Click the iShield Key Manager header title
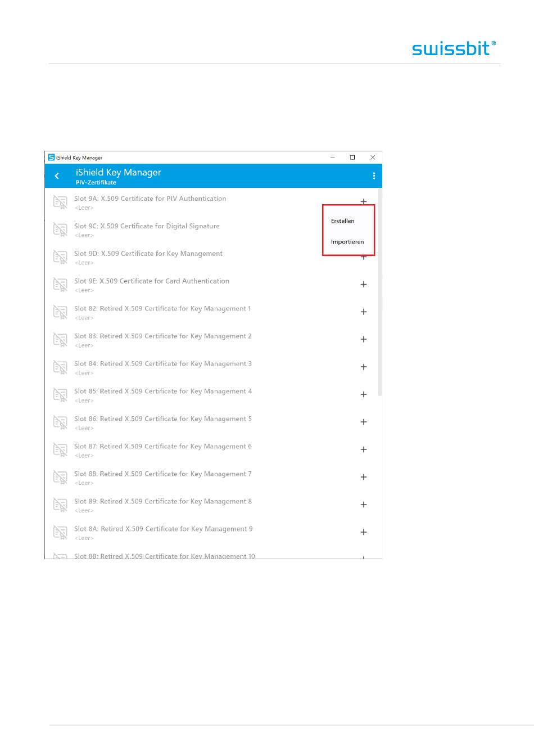The image size is (534, 756). click(x=119, y=172)
